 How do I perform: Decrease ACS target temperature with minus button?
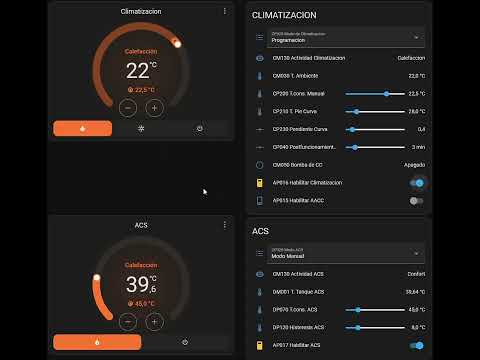[x=128, y=322]
